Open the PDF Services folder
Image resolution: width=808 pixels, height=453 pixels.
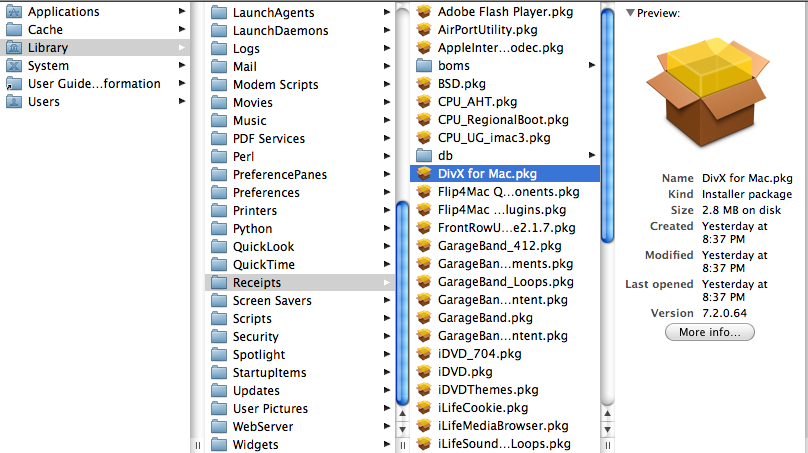[x=300, y=139]
